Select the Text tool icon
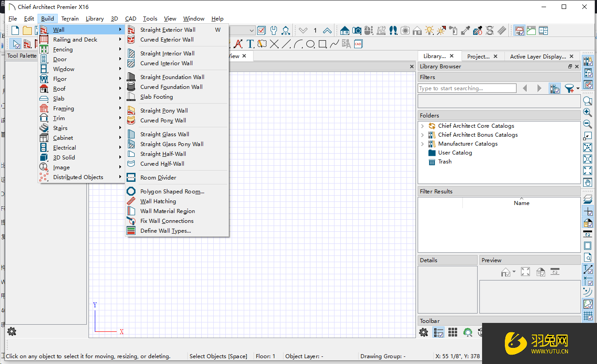597x364 pixels. 250,44
